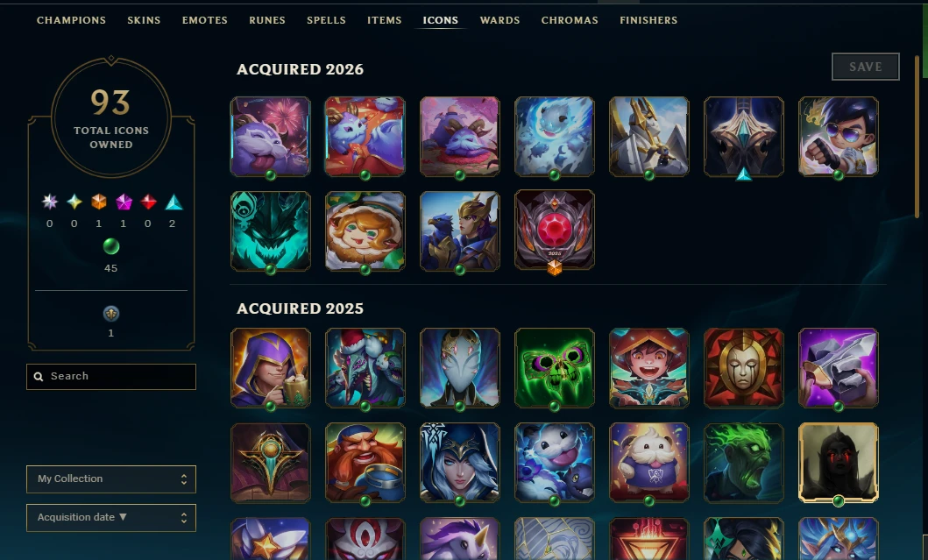
Task: Open the Acquisition date sort dropdown
Action: 111,517
